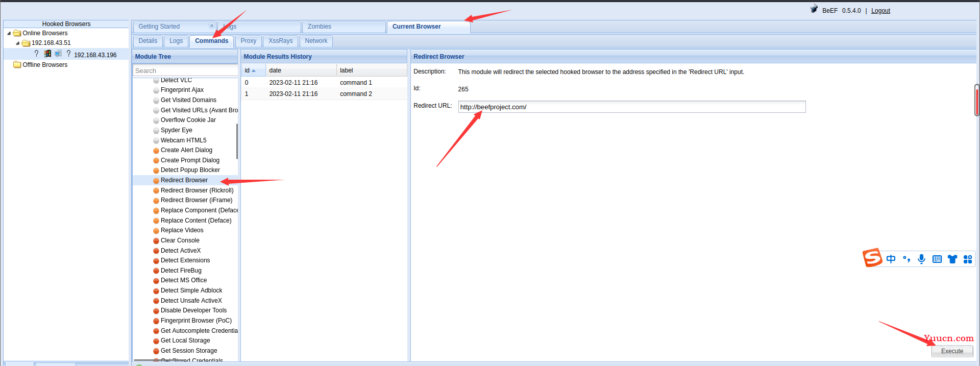Select the Redirect Browser (Rickroll) module
The width and height of the screenshot is (980, 366).
197,190
